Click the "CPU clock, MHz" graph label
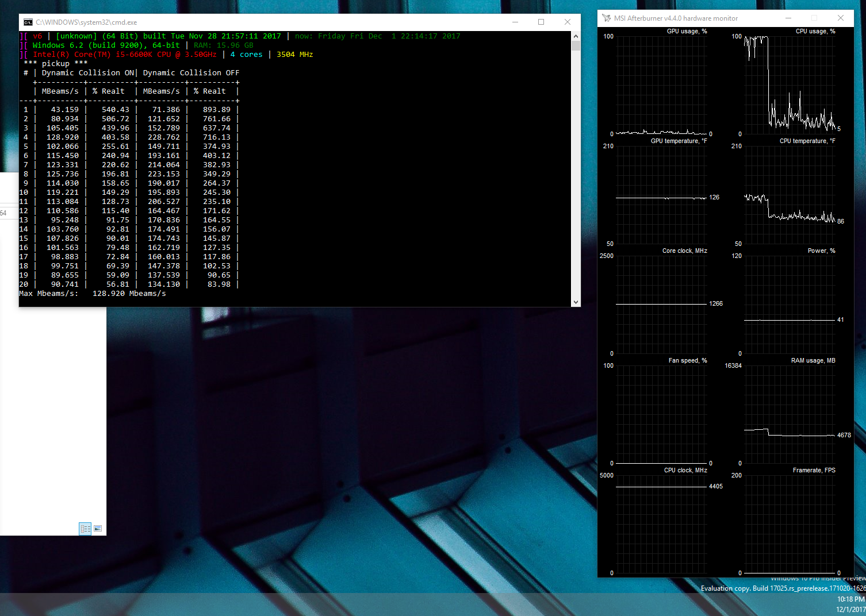Image resolution: width=866 pixels, height=616 pixels. click(685, 470)
